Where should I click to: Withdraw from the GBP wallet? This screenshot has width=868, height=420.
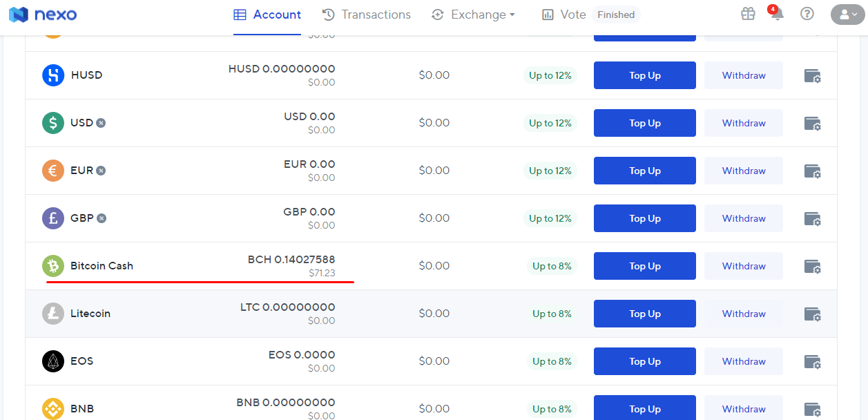click(744, 218)
